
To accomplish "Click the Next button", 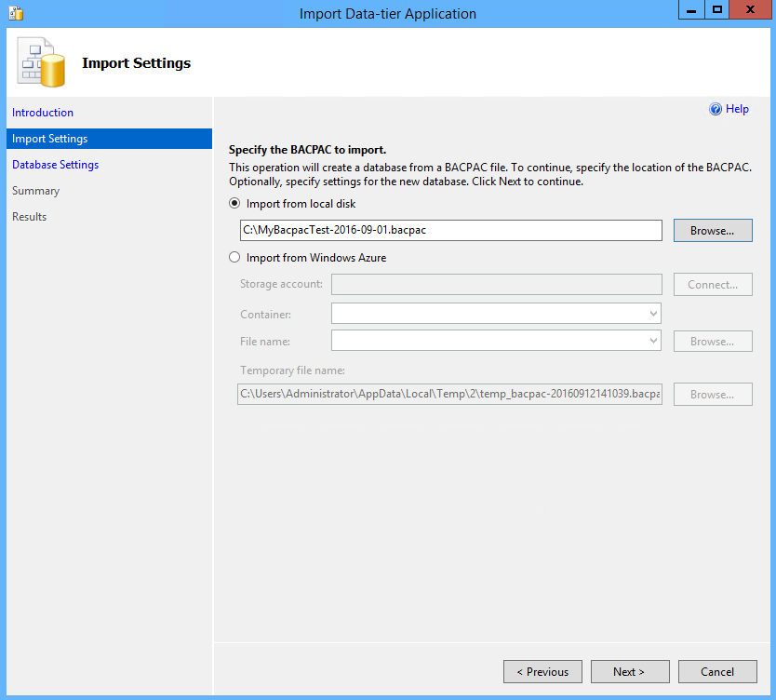I will click(628, 671).
